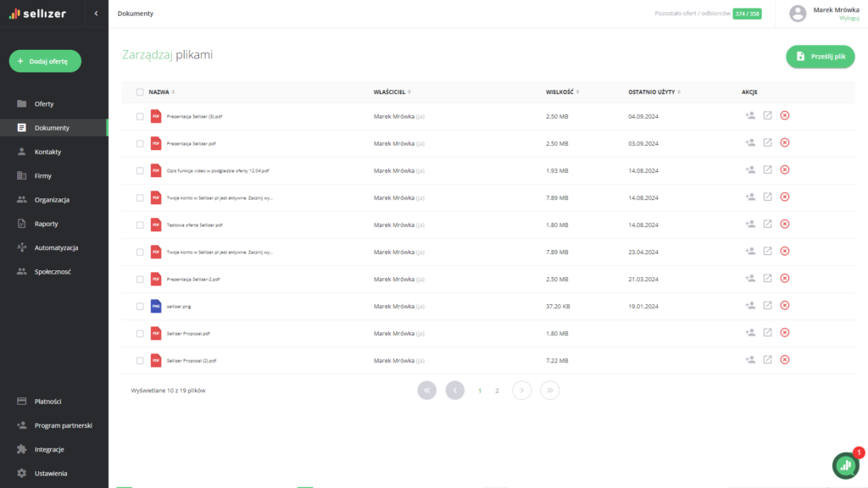Open the green chart widget in bottom corner
This screenshot has height=488, width=868.
pyautogui.click(x=845, y=466)
